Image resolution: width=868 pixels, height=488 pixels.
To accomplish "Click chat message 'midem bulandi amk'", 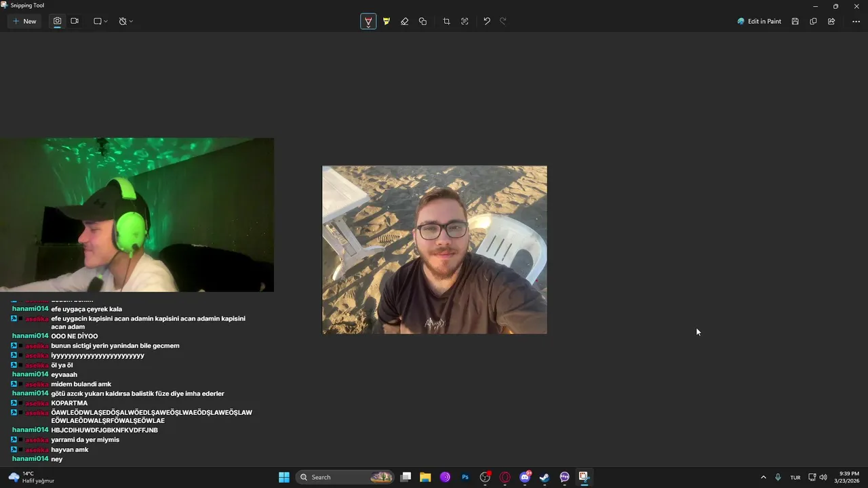I will click(x=81, y=384).
